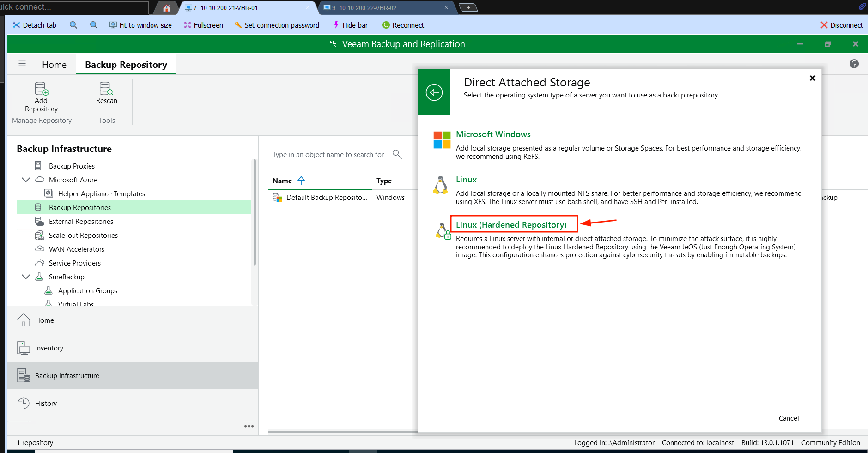Click Detach tab in the connection bar
This screenshot has height=453, width=868.
tap(35, 25)
